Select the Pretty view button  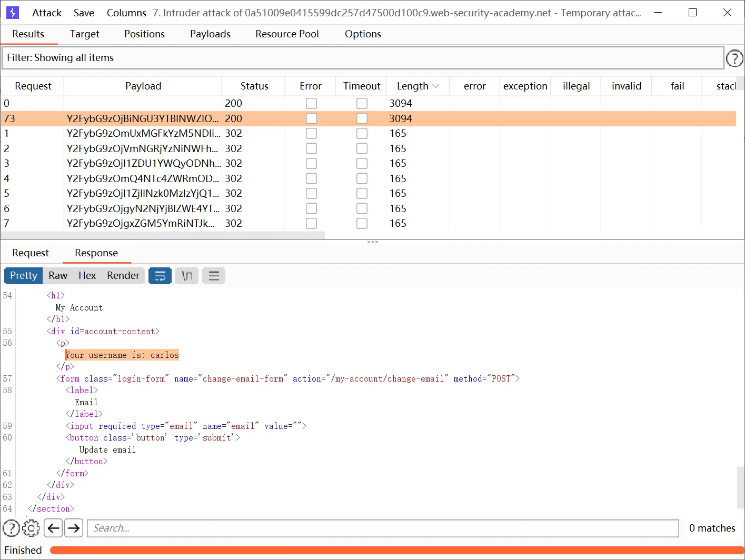(x=24, y=276)
